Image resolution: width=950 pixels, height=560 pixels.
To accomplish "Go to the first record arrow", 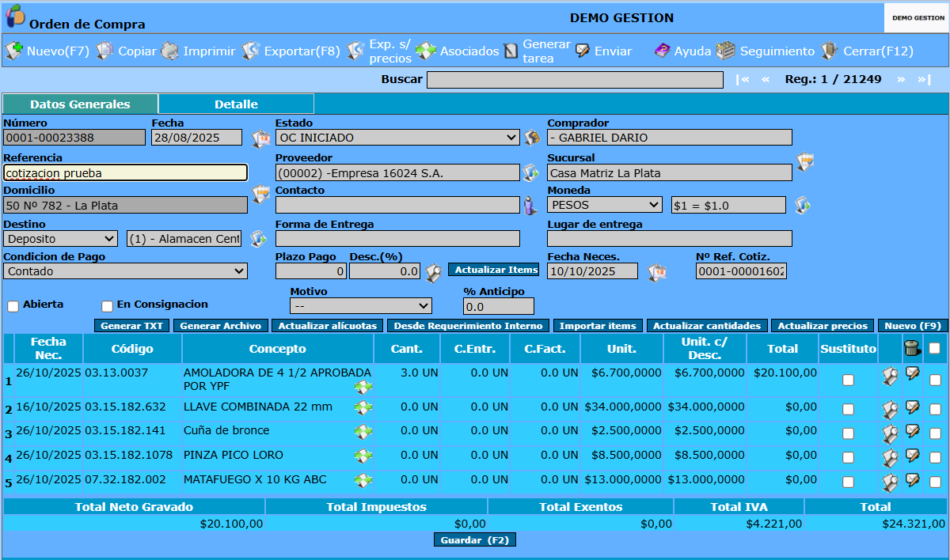I will (743, 79).
